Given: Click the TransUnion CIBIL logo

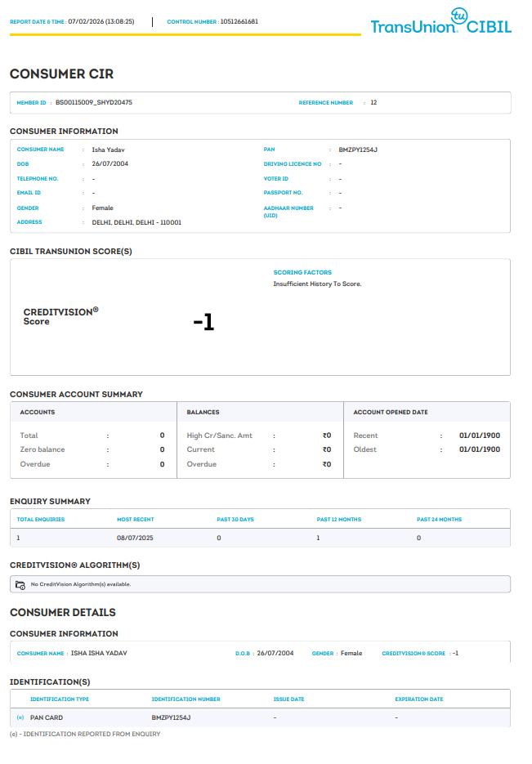Looking at the screenshot, I should (441, 21).
